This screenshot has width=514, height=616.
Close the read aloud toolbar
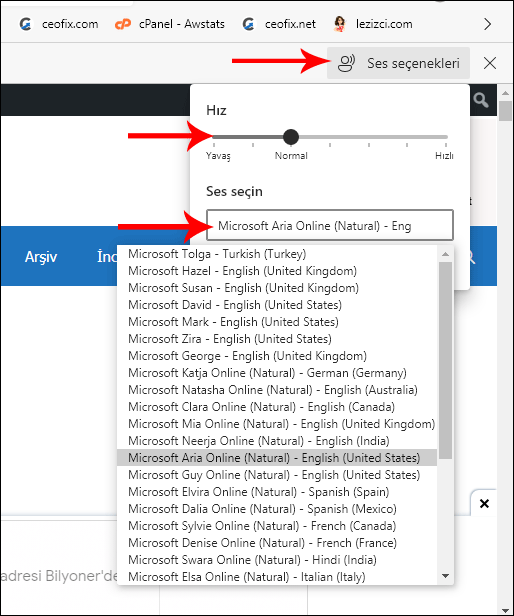click(x=490, y=63)
